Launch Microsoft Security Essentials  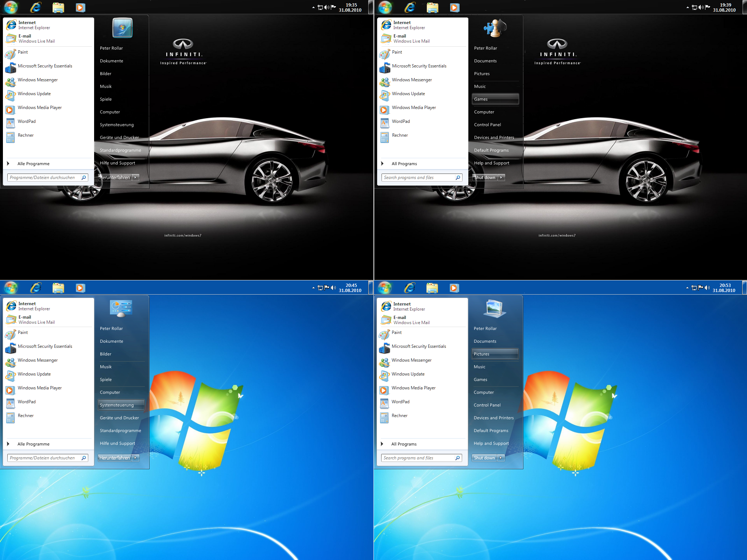44,66
